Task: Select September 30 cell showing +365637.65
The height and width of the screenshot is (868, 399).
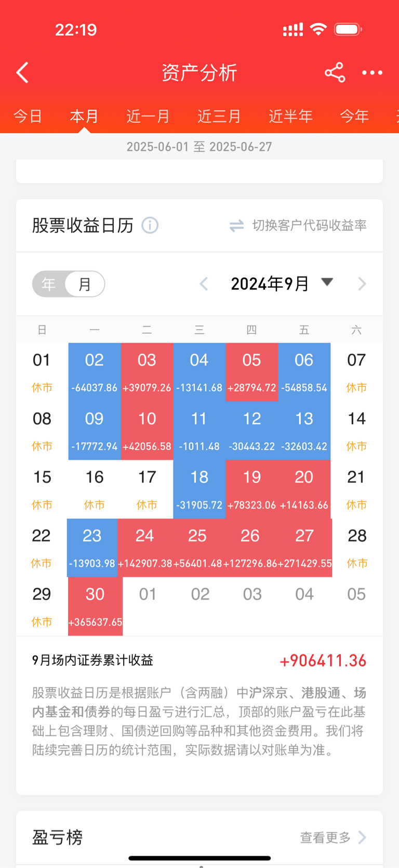Action: pos(95,606)
